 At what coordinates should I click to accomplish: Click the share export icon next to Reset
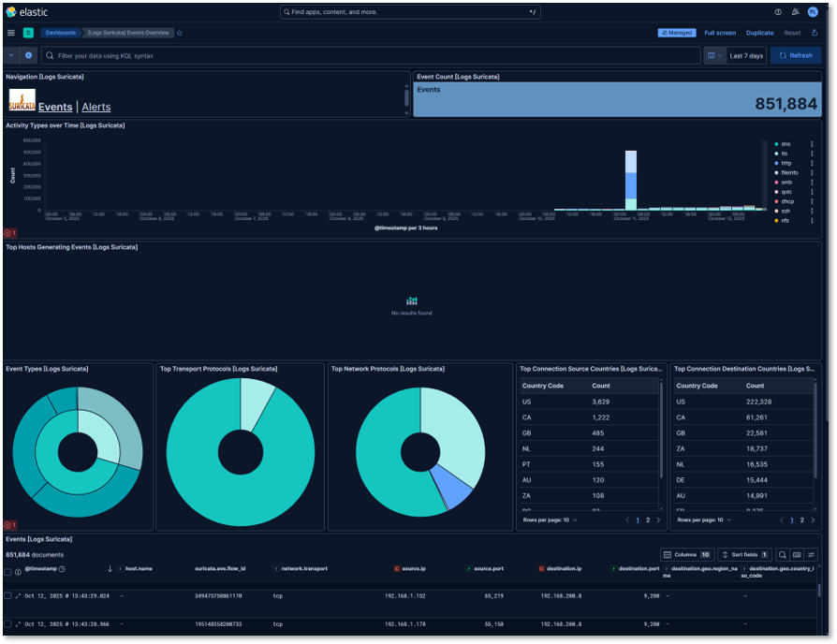point(815,33)
